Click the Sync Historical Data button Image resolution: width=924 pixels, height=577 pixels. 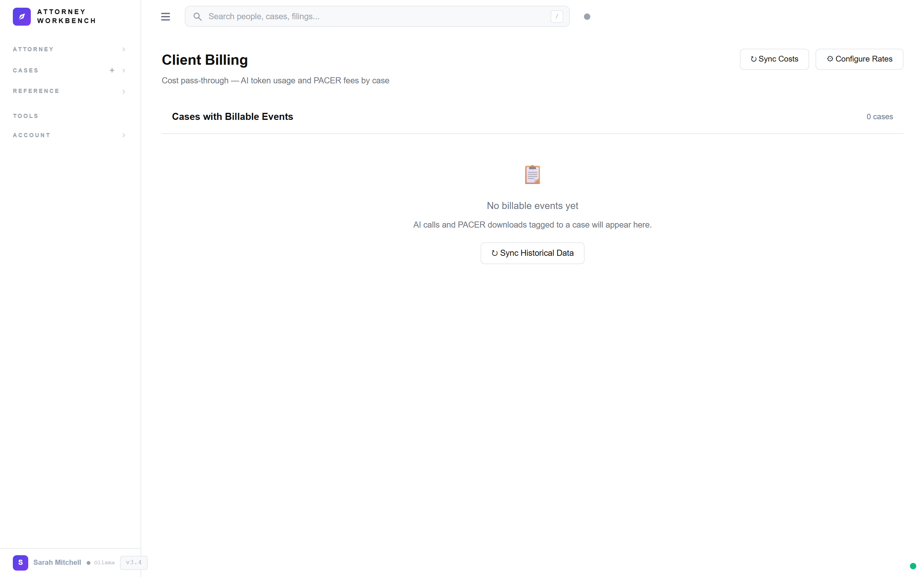point(532,253)
